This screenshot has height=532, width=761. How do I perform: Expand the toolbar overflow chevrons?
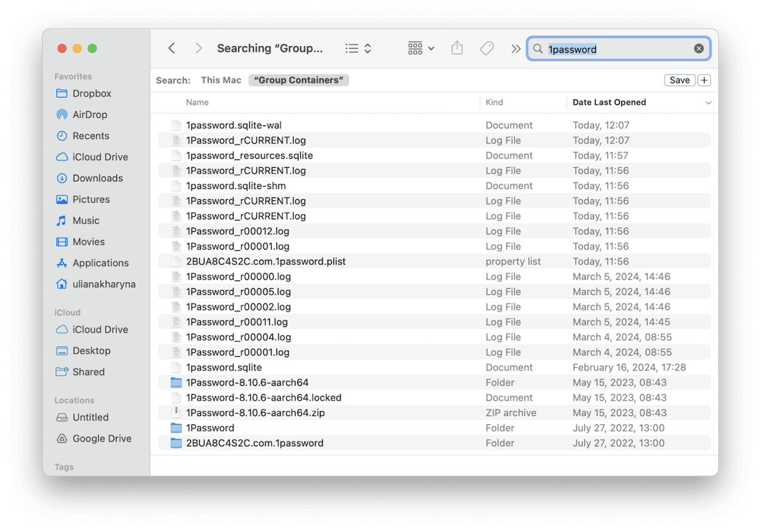coord(516,49)
